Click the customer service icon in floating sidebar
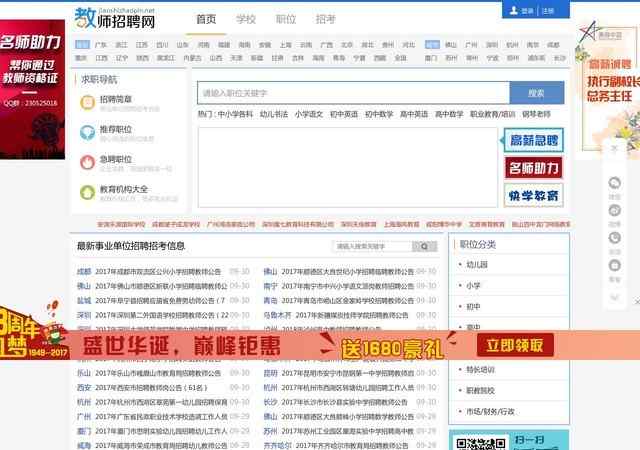 [615, 265]
